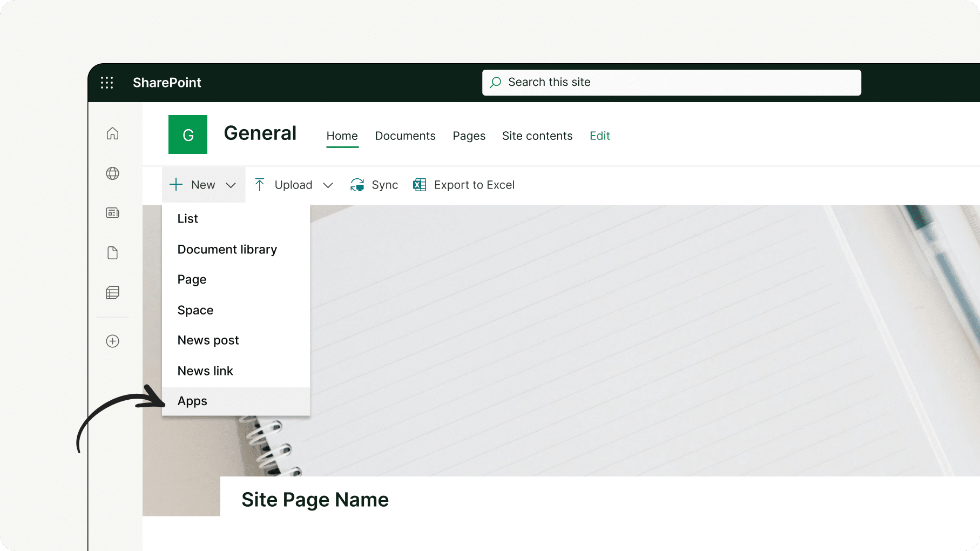This screenshot has width=980, height=551.
Task: Collapse the New dropdown chevron
Action: pos(231,185)
